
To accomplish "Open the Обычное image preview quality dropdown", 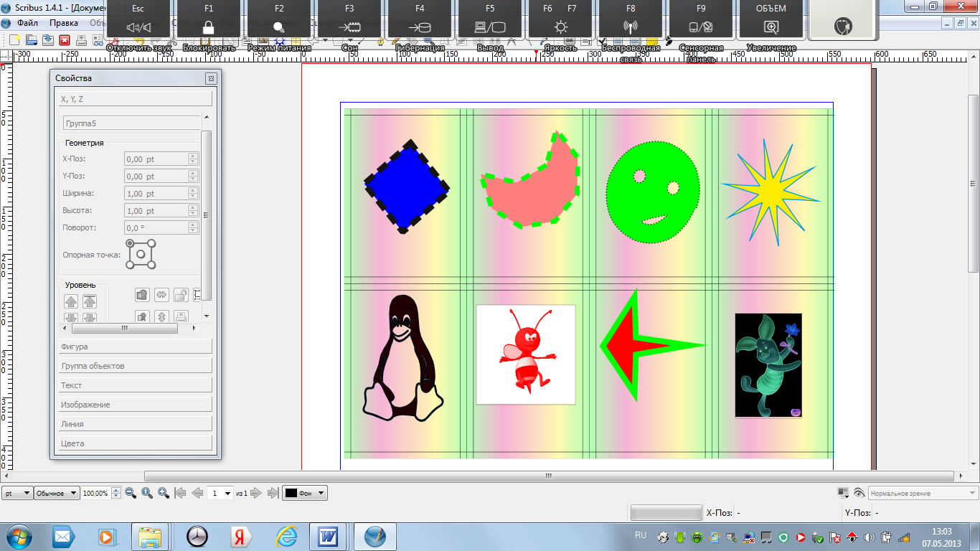I will [57, 493].
